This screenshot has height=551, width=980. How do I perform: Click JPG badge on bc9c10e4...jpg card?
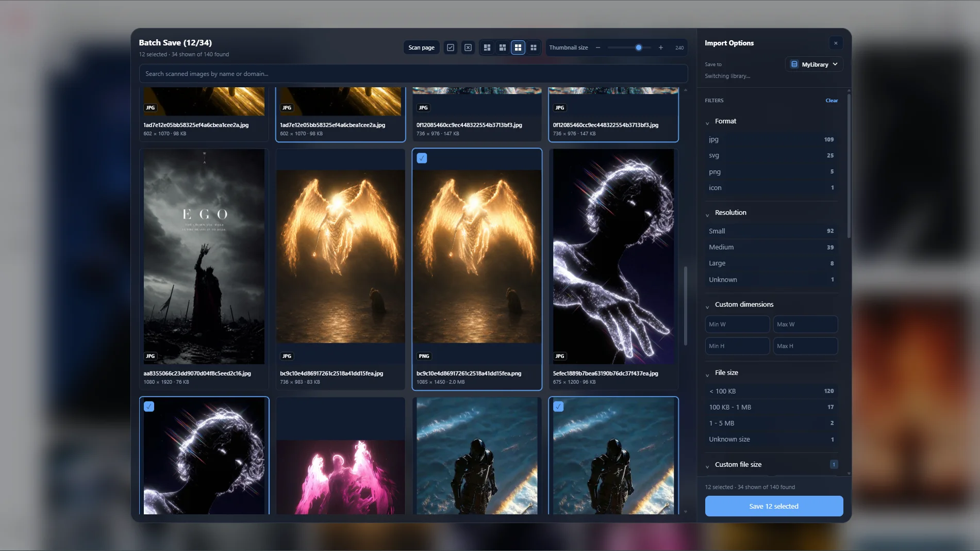pyautogui.click(x=287, y=356)
